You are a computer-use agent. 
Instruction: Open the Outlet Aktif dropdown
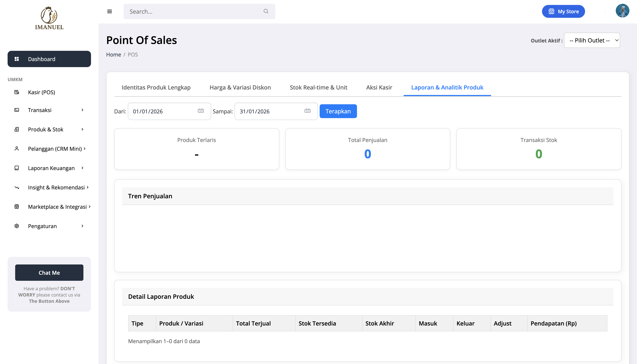592,41
